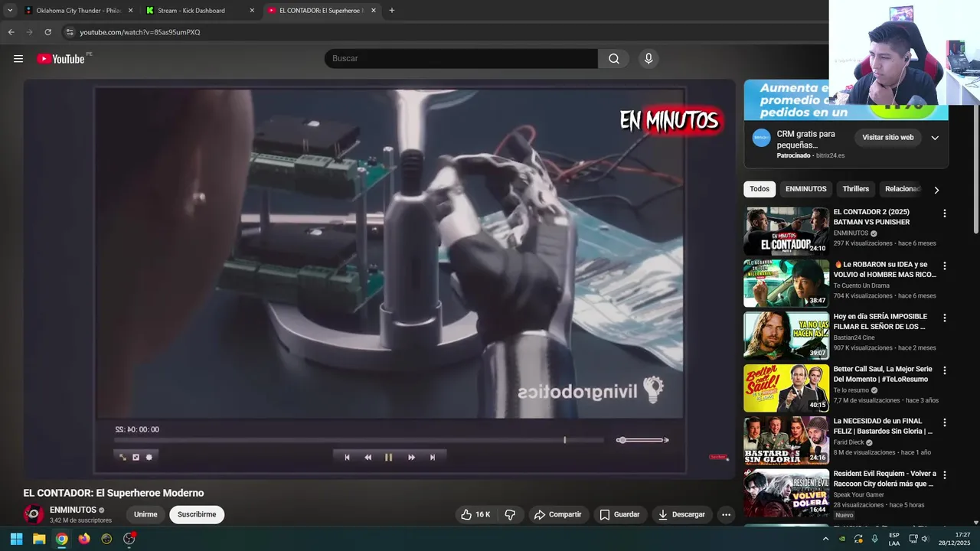The image size is (980, 551).
Task: Subscribe with the Suscribirme button
Action: tap(197, 514)
